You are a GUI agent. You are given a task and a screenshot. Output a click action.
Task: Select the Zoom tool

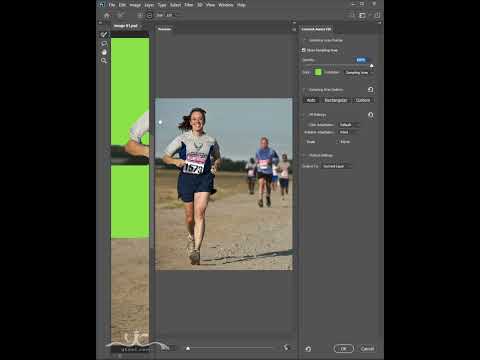point(104,61)
